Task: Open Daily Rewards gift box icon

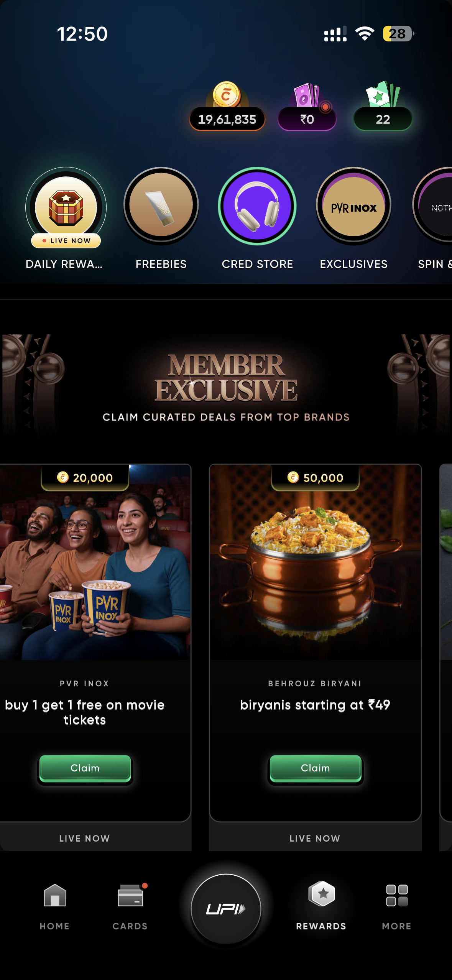Action: [66, 207]
